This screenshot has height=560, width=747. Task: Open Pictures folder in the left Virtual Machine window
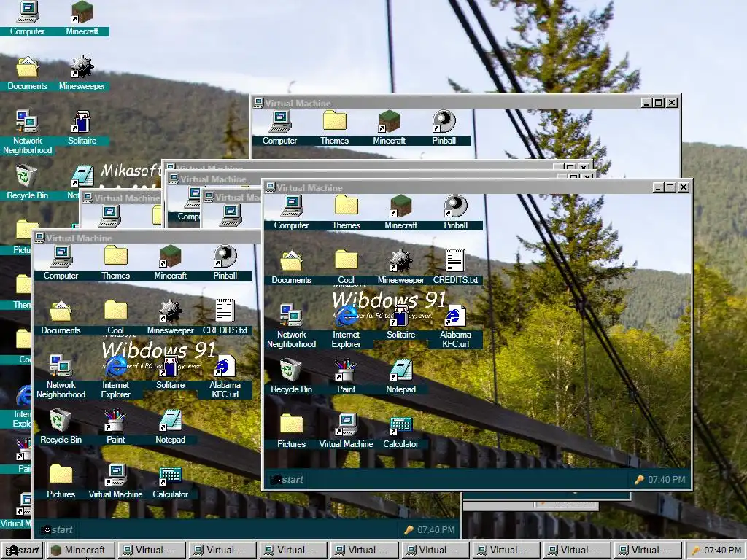[x=61, y=482]
